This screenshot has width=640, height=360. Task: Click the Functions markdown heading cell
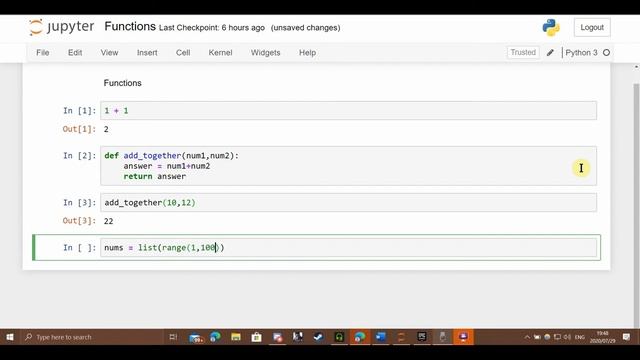(x=122, y=83)
